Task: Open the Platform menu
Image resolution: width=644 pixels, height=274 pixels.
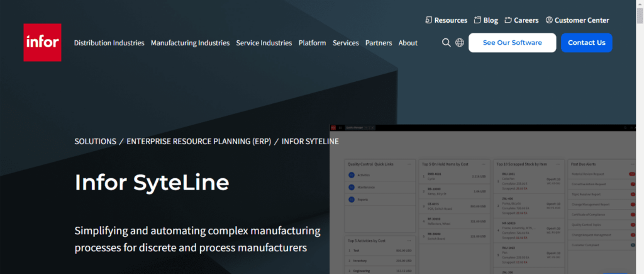Action: tap(312, 43)
